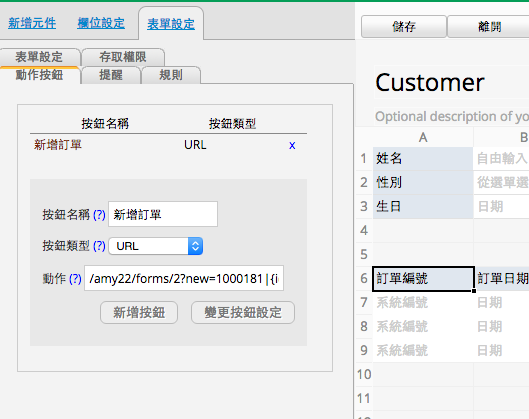Delete the 新增訂單 button with blue x
The width and height of the screenshot is (529, 419).
[292, 145]
